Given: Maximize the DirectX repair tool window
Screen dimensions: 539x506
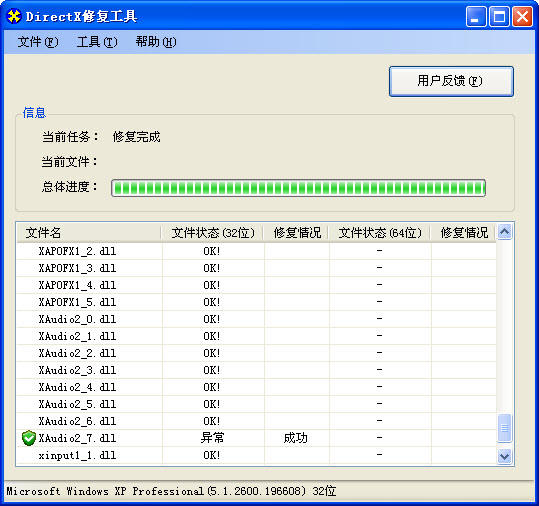Looking at the screenshot, I should [499, 16].
